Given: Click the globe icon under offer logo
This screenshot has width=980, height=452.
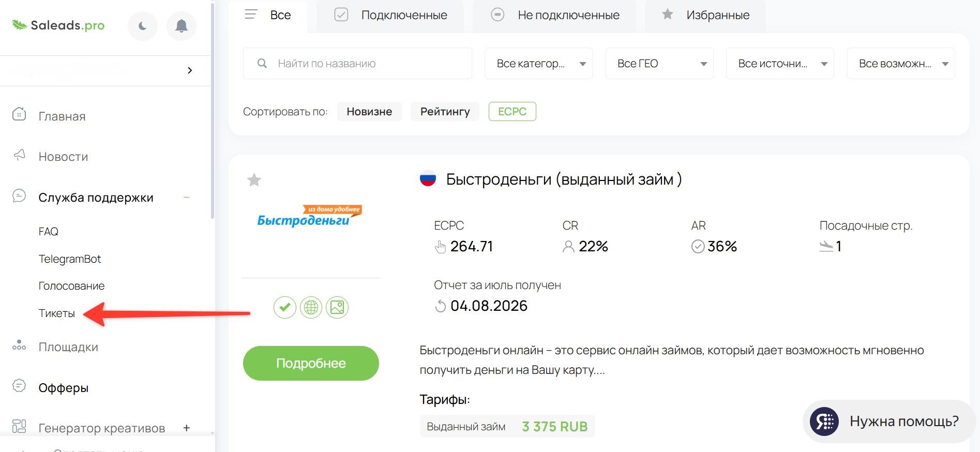Looking at the screenshot, I should point(311,308).
